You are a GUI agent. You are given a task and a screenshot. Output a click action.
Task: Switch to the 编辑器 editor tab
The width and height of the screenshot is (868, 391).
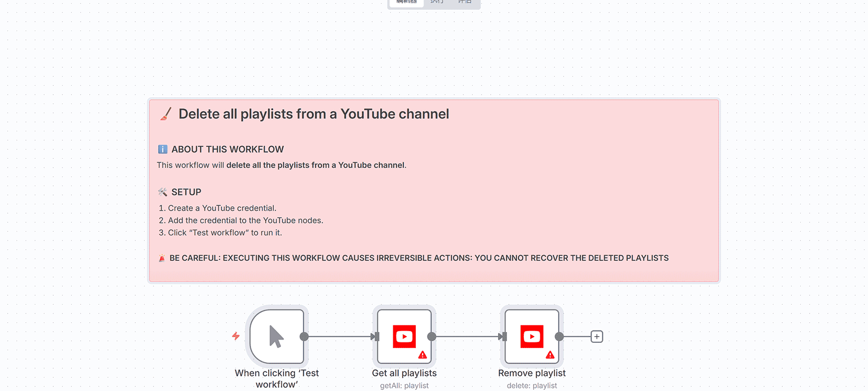[407, 2]
